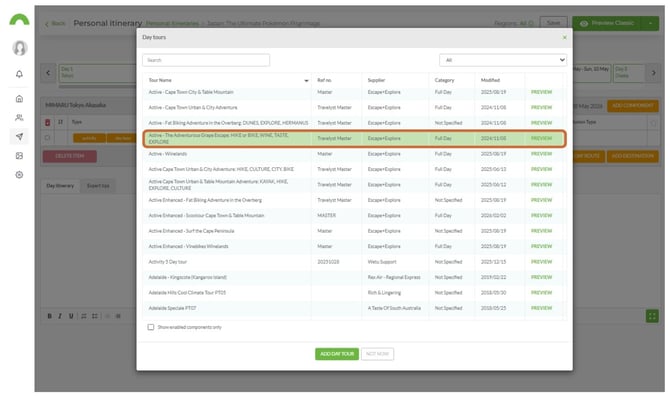Insert numbered list in editor toolbar
The width and height of the screenshot is (670, 398).
click(84, 316)
